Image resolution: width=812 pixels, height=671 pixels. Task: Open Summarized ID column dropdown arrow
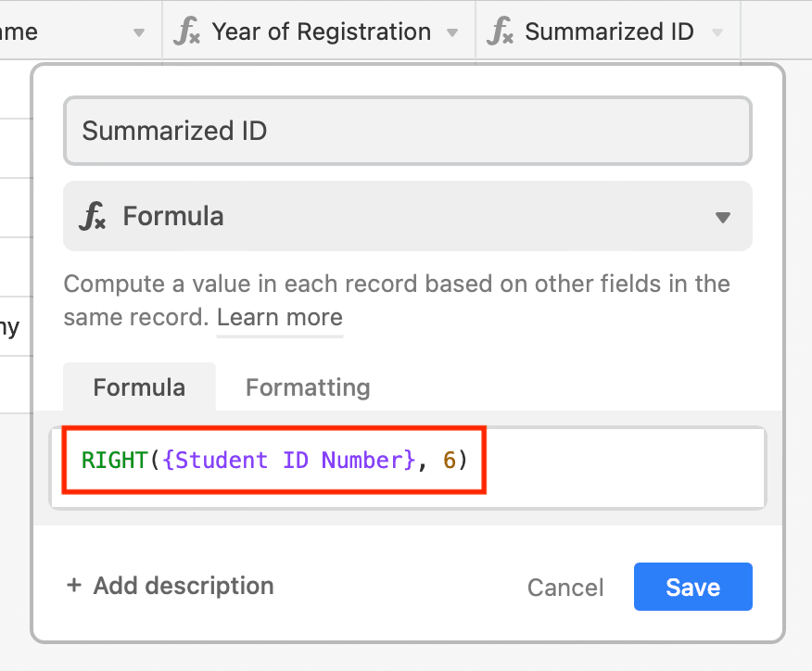coord(717,32)
